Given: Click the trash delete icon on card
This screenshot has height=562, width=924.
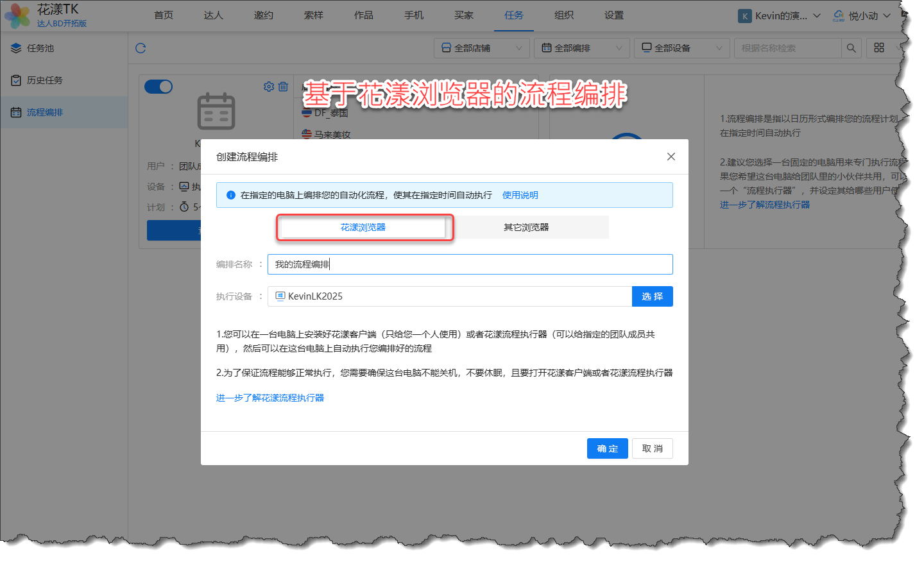Looking at the screenshot, I should click(x=283, y=87).
